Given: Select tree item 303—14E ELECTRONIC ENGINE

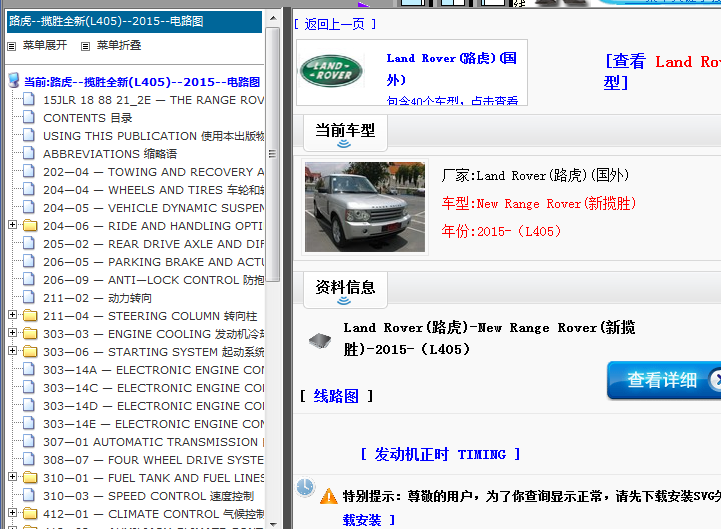Looking at the screenshot, I should tap(154, 424).
